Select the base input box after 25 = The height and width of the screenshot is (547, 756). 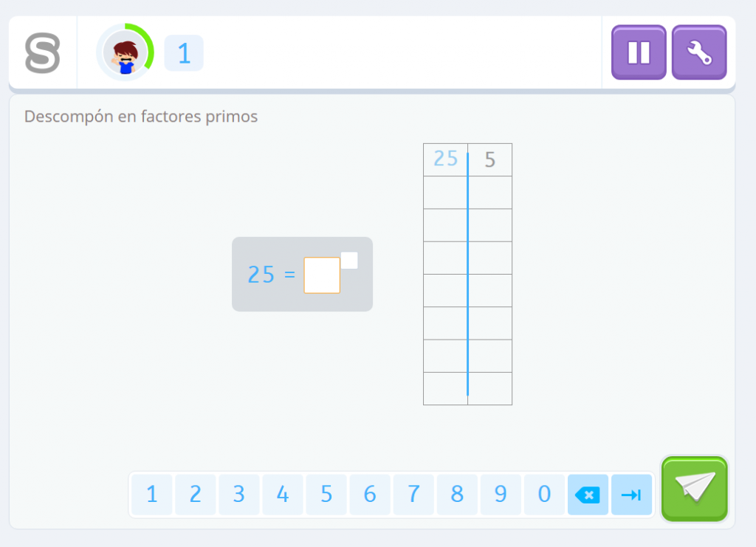(x=322, y=275)
